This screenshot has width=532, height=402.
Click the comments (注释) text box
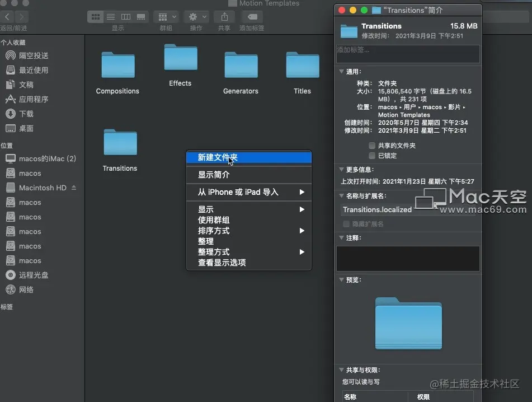(x=408, y=259)
